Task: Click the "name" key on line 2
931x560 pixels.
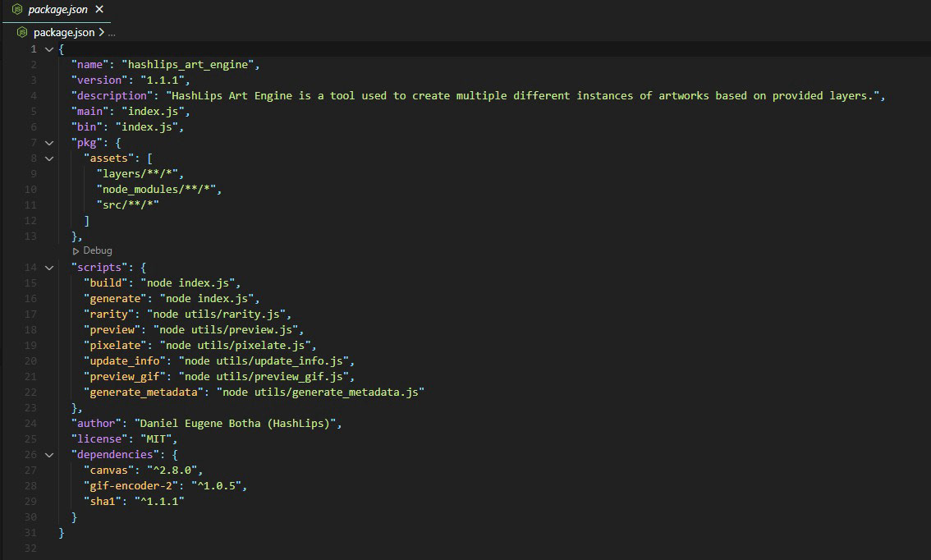Action: point(89,65)
